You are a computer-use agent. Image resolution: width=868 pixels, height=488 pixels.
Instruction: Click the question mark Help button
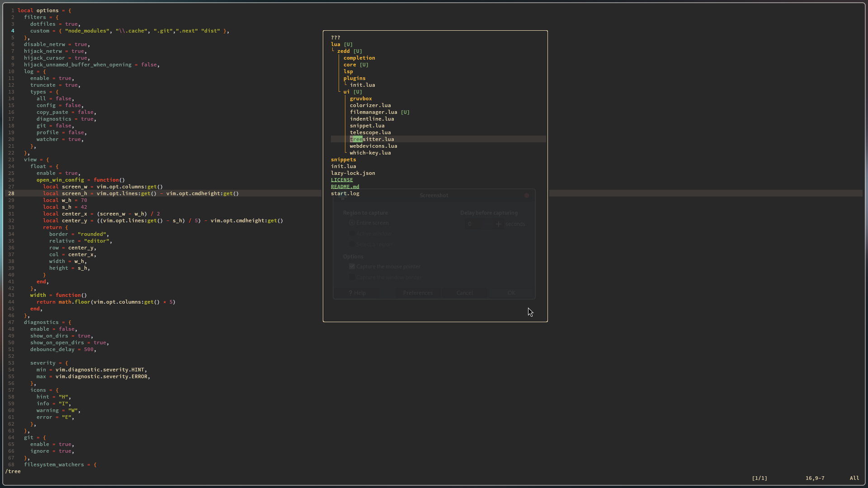coord(357,293)
